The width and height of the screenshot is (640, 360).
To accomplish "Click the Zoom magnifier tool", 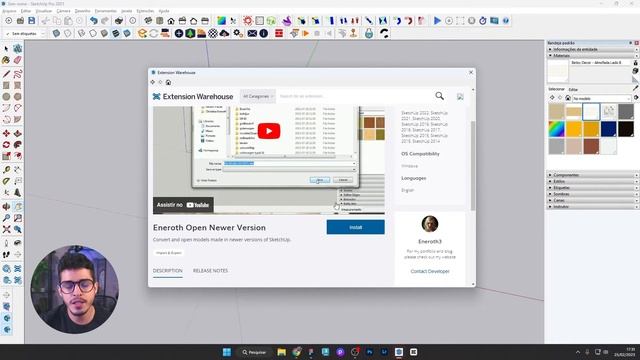I will point(6,218).
